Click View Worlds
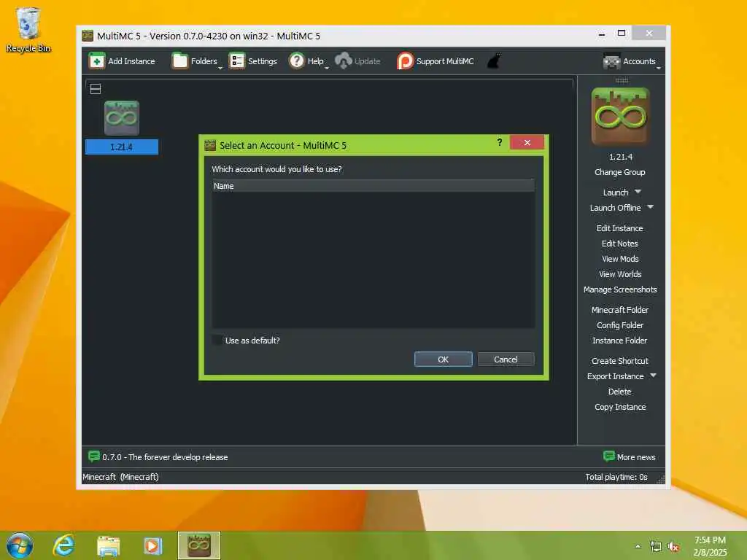 (x=620, y=274)
